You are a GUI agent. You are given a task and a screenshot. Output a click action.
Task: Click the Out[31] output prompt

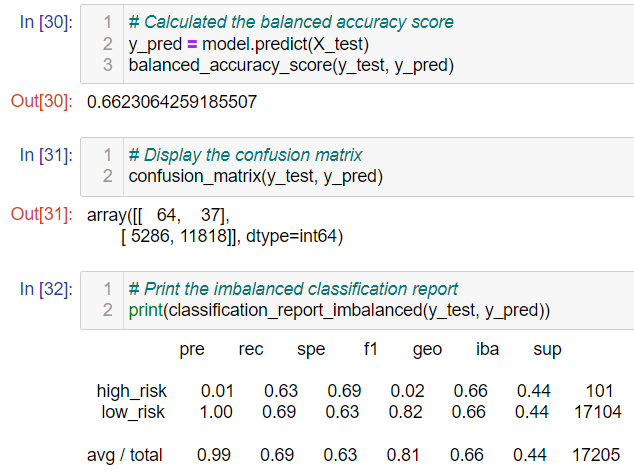click(42, 214)
